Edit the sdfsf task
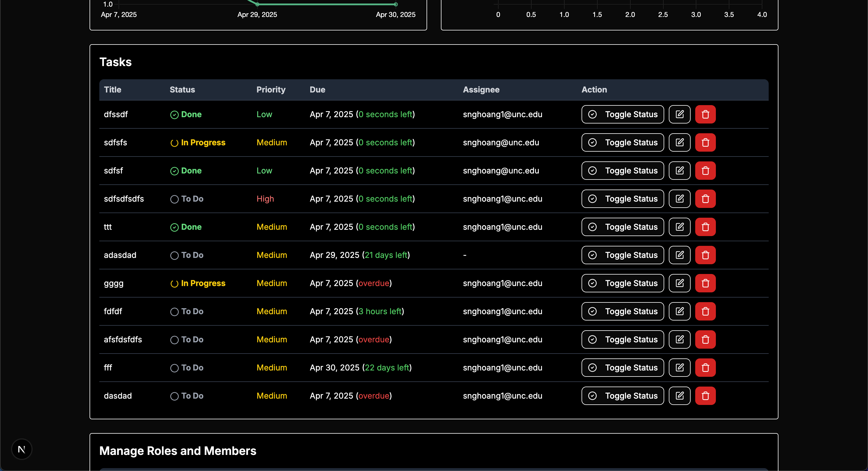 coord(679,171)
